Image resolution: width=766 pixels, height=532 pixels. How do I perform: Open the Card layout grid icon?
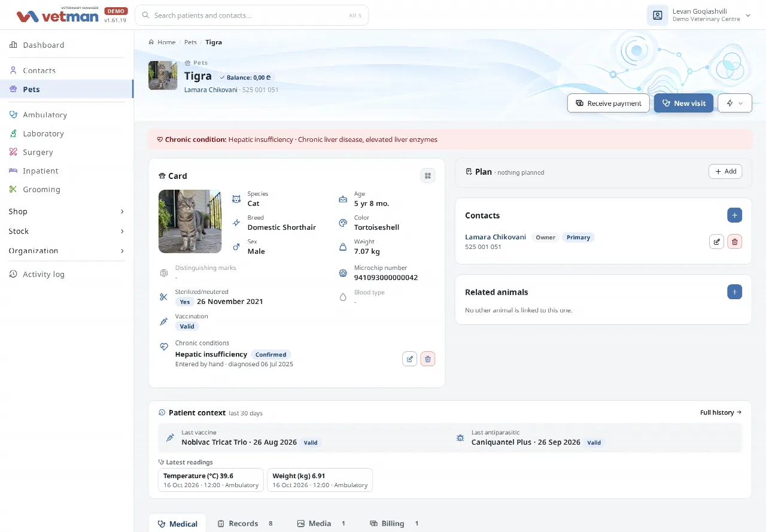tap(427, 175)
